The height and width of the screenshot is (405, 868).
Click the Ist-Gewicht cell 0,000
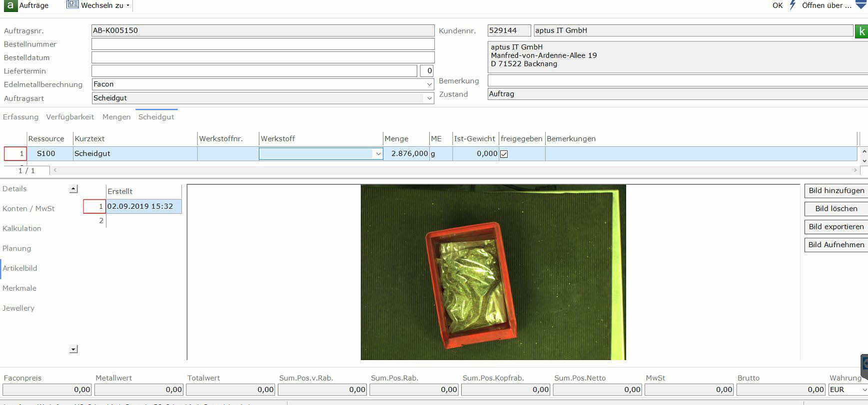(475, 154)
